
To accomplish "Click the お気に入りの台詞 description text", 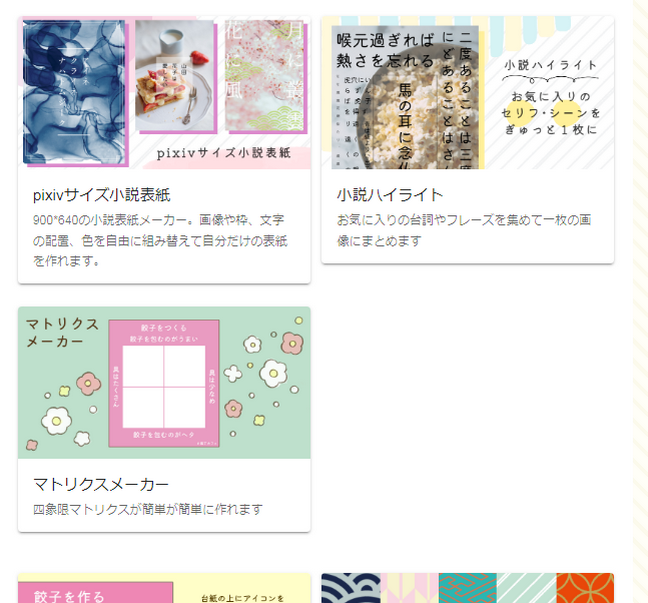I will pos(464,230).
